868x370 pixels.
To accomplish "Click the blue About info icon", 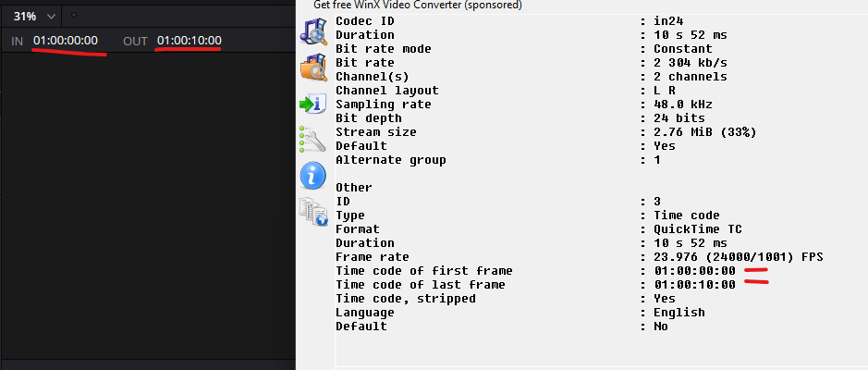I will click(313, 174).
